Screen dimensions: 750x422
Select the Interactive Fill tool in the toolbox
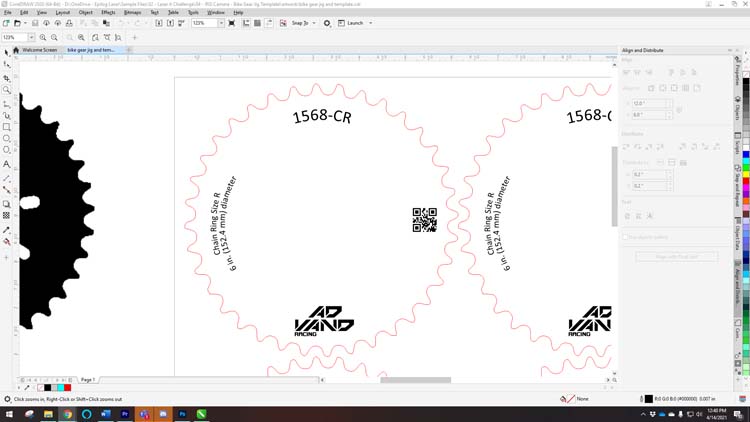click(6, 242)
